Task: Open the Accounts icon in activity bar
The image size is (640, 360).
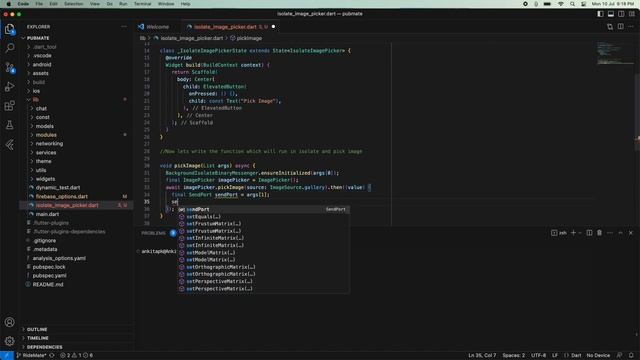Action: coord(9,322)
